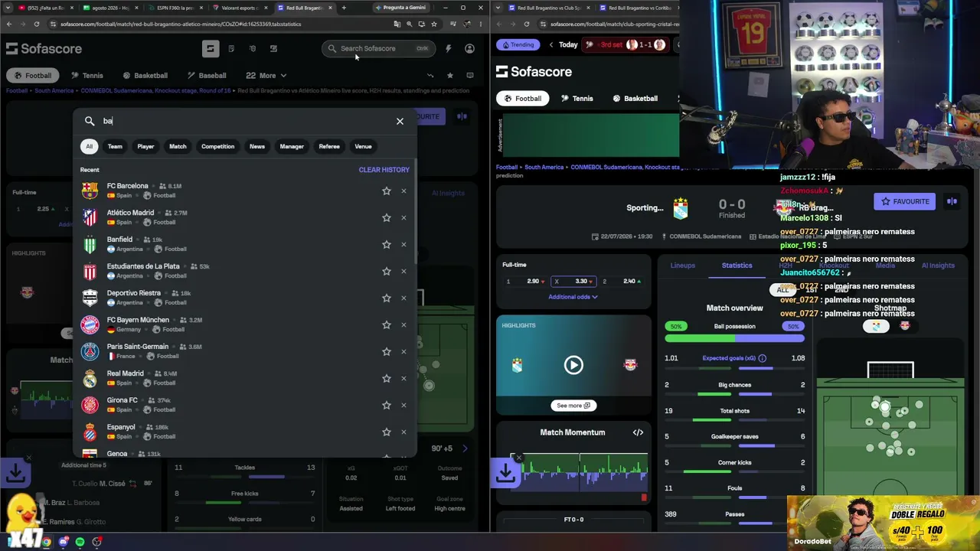Switch to Statistics tab in right window

737,266
